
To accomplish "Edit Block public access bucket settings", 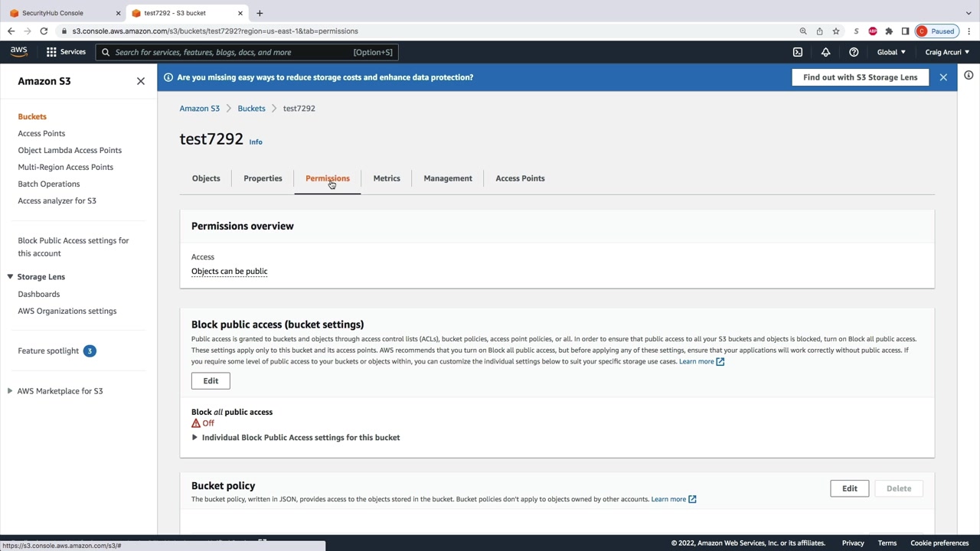I will click(211, 381).
